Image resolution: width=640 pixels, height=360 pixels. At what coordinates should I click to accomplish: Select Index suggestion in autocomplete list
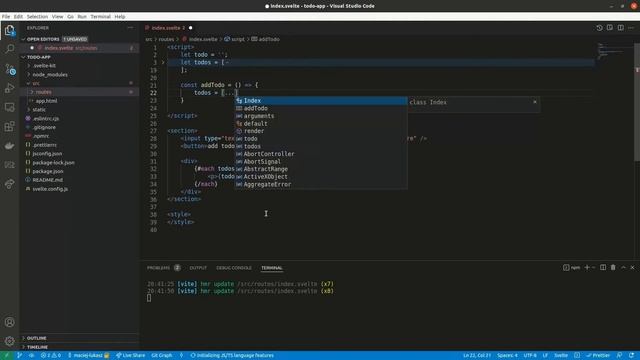(x=321, y=100)
